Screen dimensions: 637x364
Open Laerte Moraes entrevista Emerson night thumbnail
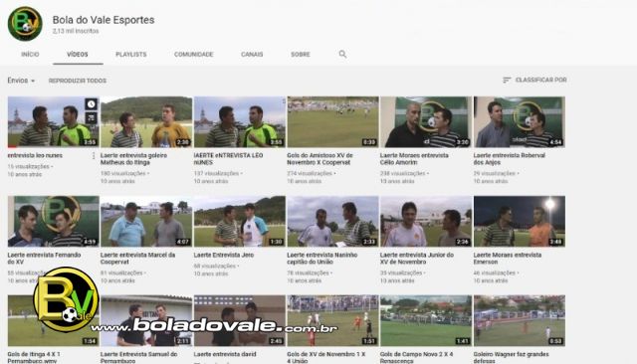520,221
